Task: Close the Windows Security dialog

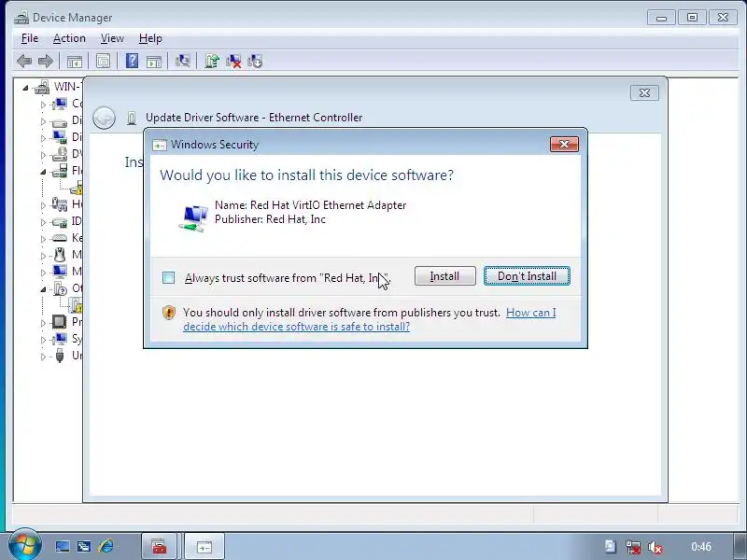Action: point(564,145)
